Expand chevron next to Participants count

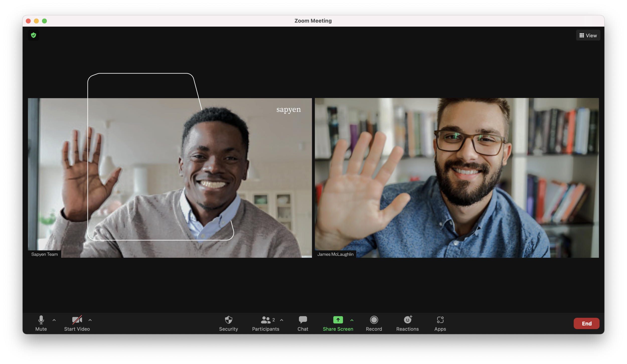pos(282,320)
